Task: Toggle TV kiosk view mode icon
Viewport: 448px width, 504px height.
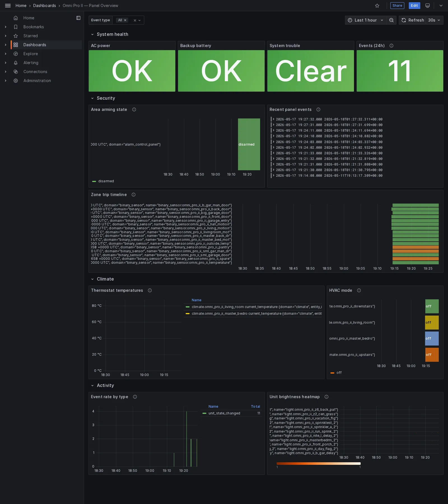Action: (x=428, y=6)
